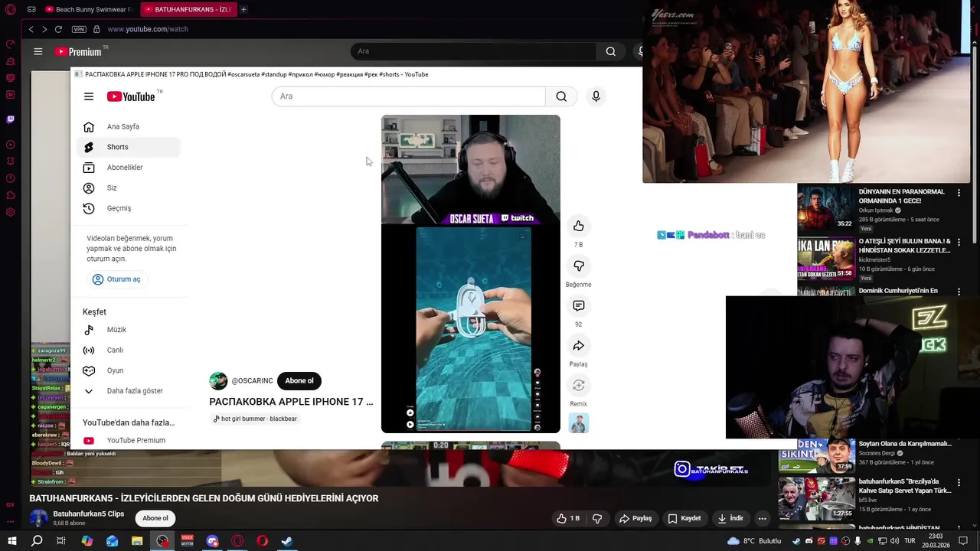Select Shorts in the sidebar
The width and height of the screenshot is (980, 551).
point(129,147)
